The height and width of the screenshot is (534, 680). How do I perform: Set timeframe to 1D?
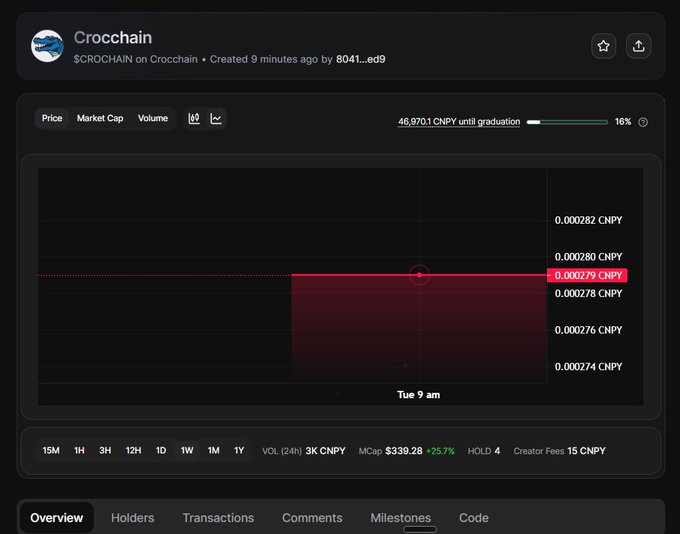tap(161, 451)
